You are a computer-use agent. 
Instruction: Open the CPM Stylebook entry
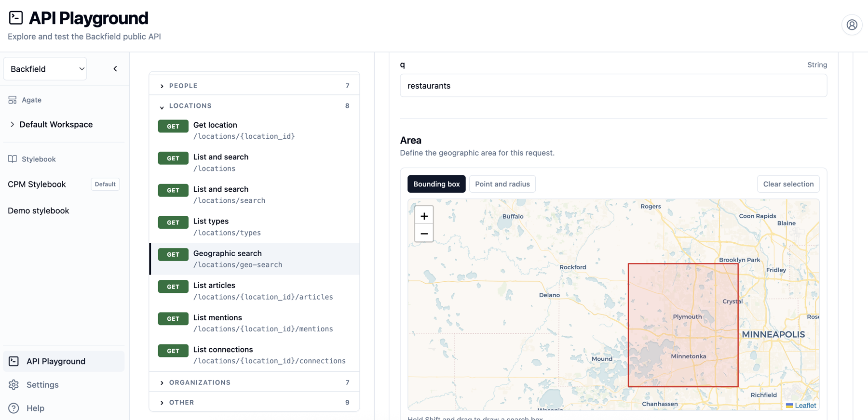click(37, 184)
